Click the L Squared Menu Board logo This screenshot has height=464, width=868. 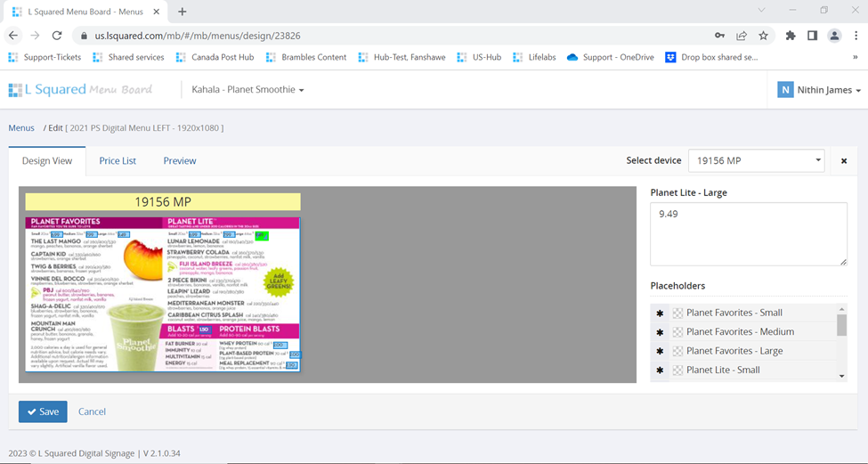tap(80, 89)
